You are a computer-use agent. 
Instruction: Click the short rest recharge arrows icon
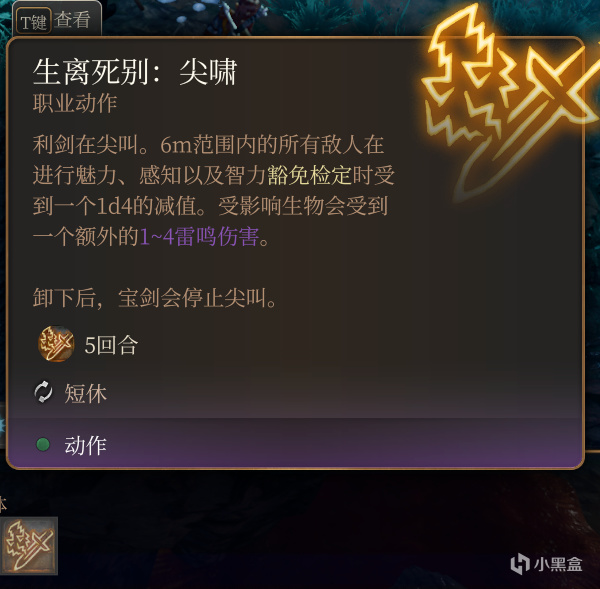[x=43, y=392]
